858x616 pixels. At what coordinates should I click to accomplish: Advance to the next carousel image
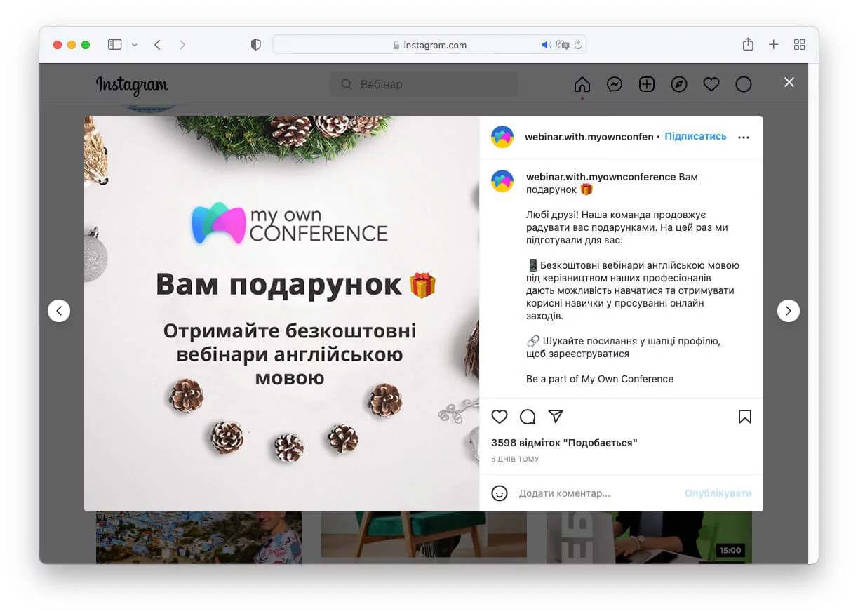pyautogui.click(x=788, y=310)
